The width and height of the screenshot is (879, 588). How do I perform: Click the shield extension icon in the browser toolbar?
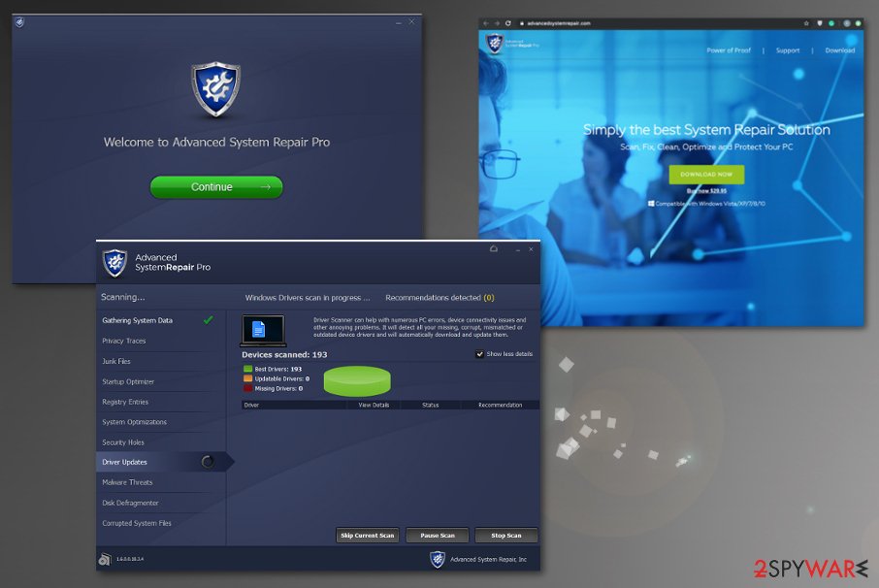(819, 23)
